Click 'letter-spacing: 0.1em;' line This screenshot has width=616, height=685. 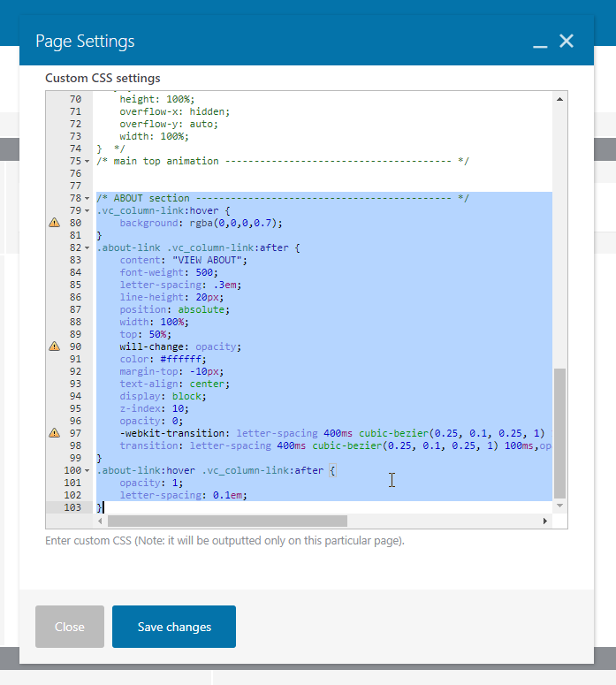184,495
